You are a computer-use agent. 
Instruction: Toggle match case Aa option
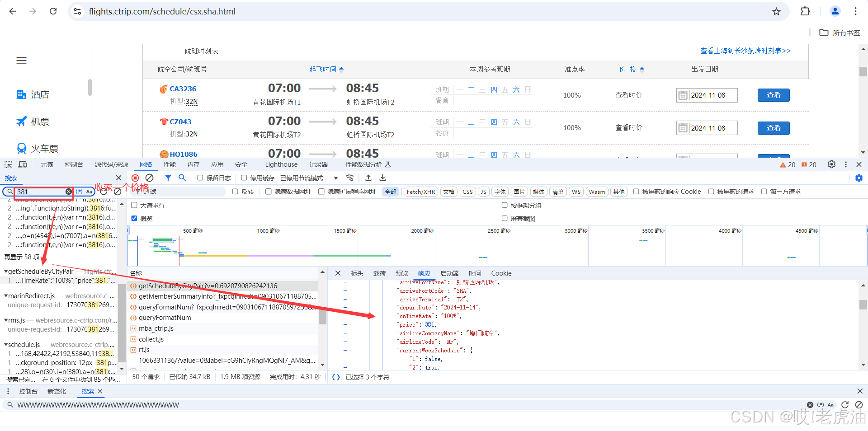coord(90,192)
